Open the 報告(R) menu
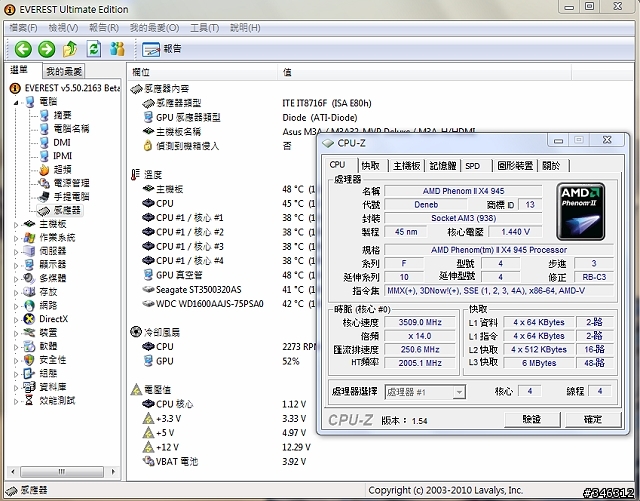The width and height of the screenshot is (640, 501). [104, 28]
